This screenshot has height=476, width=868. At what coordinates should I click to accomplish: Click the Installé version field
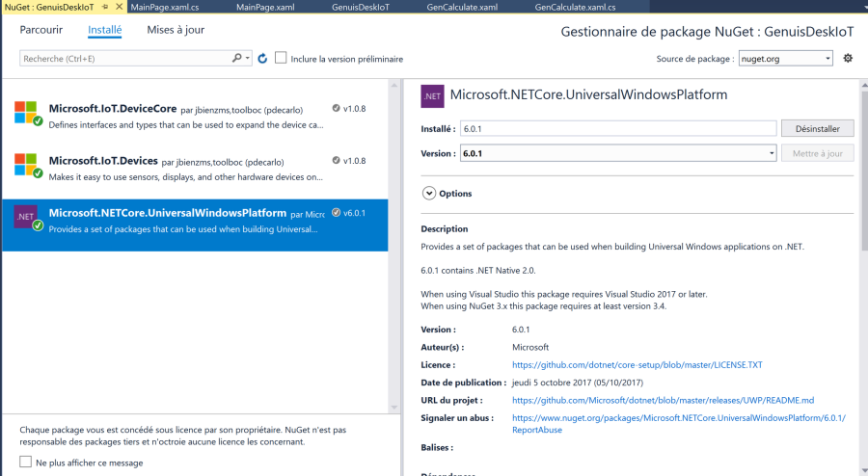coord(618,128)
